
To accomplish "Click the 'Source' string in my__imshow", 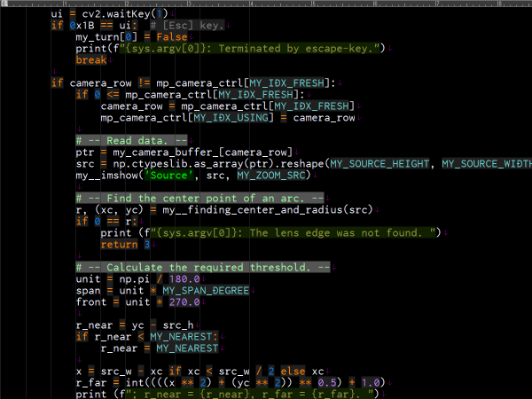I will [171, 176].
